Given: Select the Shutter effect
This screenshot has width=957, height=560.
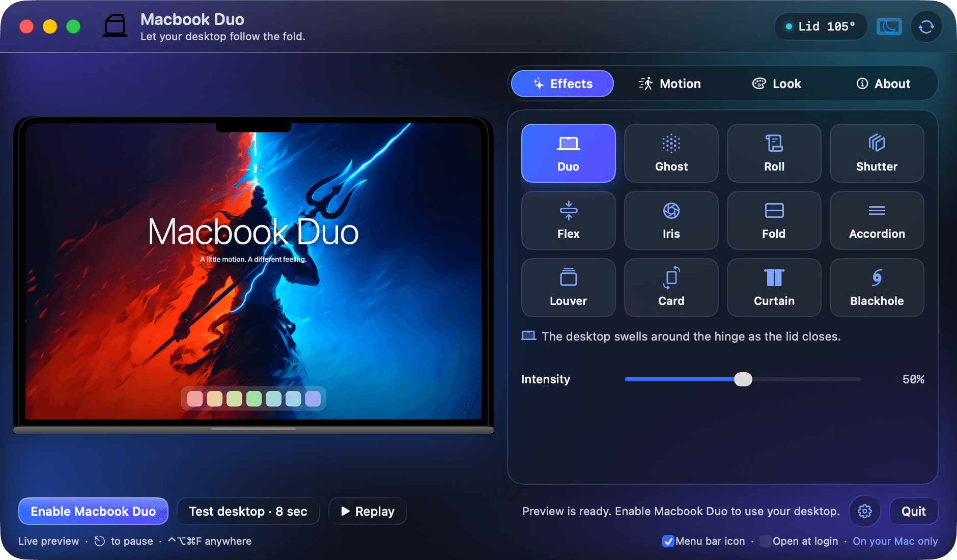Looking at the screenshot, I should pos(877,153).
